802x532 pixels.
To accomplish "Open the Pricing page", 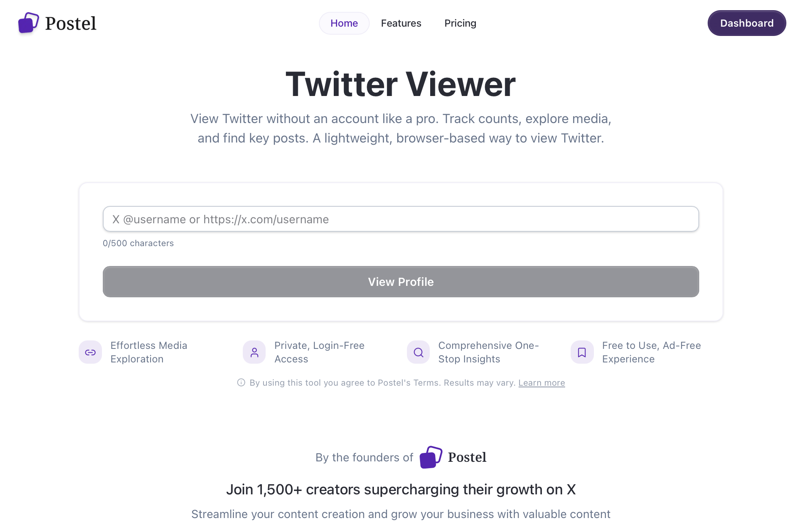I will [460, 23].
